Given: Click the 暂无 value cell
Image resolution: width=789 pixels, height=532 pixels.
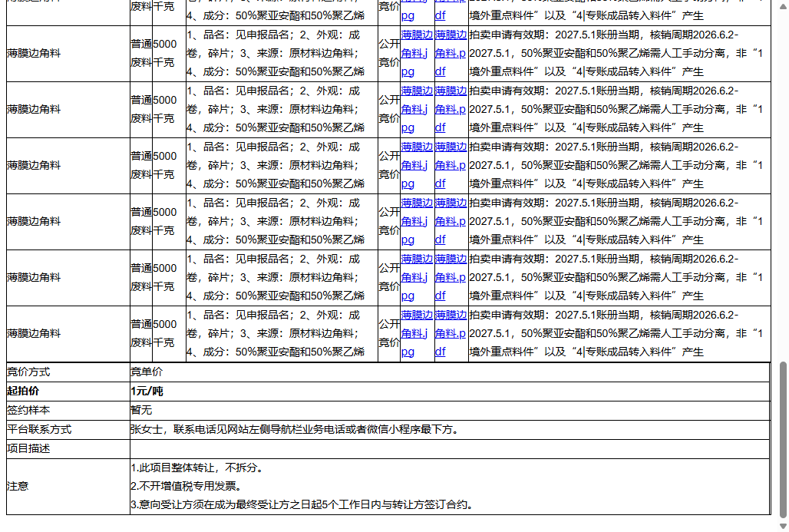Looking at the screenshot, I should (x=450, y=410).
